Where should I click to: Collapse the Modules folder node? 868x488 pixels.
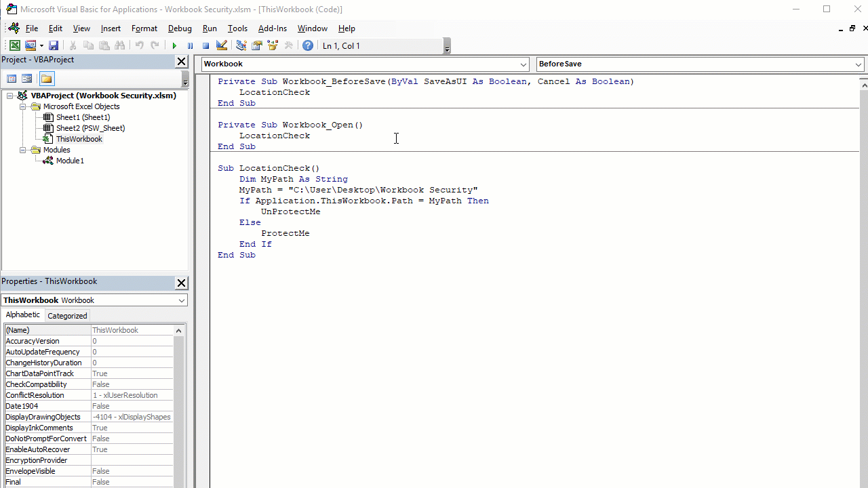pos(23,150)
